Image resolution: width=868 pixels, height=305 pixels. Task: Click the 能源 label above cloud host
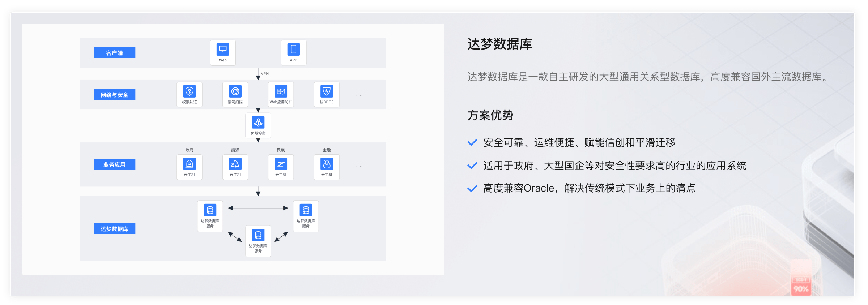pos(235,150)
